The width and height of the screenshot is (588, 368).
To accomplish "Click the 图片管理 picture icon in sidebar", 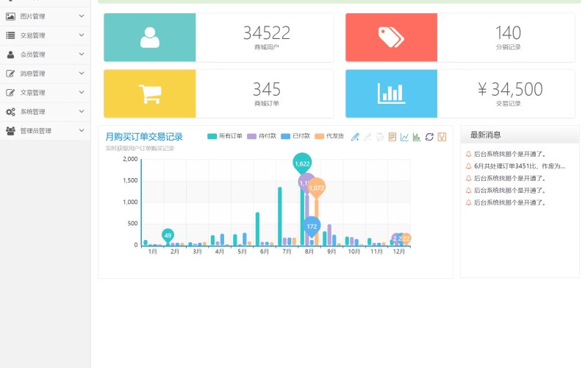I will pos(10,16).
